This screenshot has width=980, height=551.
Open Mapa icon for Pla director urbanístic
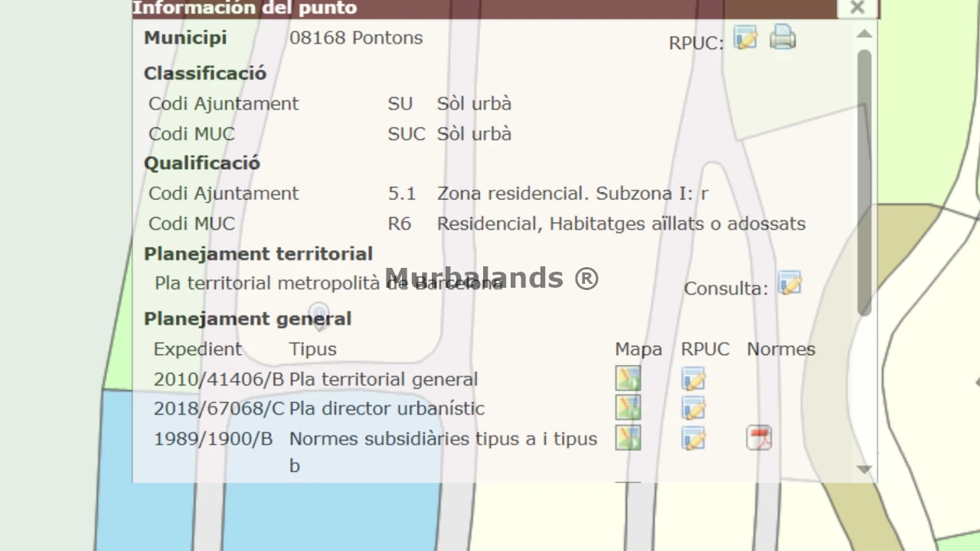(x=628, y=408)
